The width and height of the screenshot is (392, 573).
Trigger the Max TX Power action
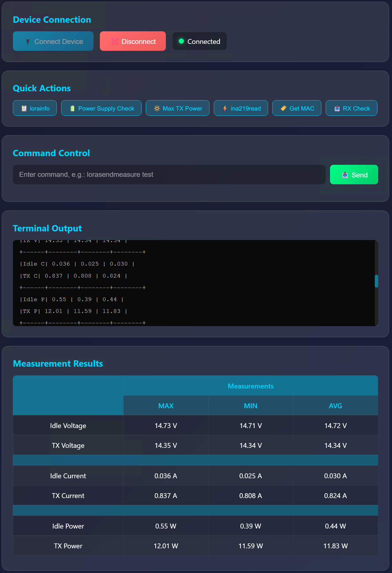[178, 108]
